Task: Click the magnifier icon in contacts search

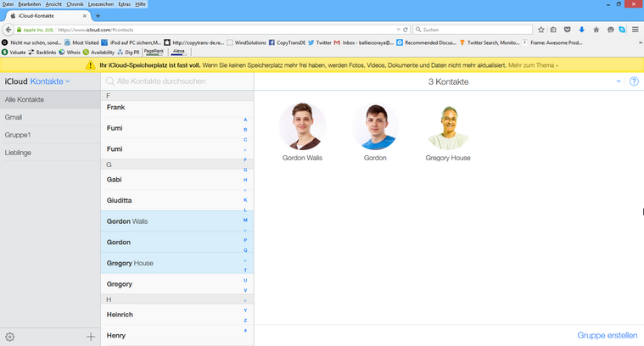Action: pos(110,81)
